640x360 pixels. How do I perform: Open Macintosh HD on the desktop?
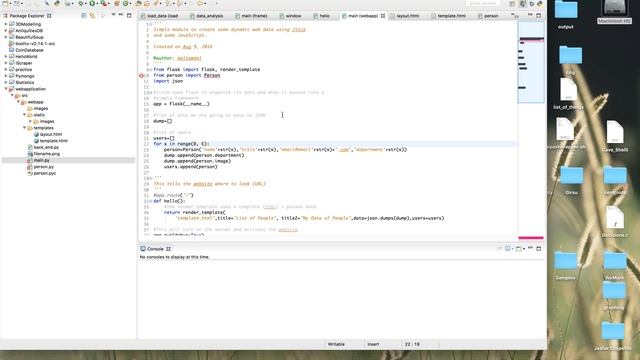tap(614, 12)
